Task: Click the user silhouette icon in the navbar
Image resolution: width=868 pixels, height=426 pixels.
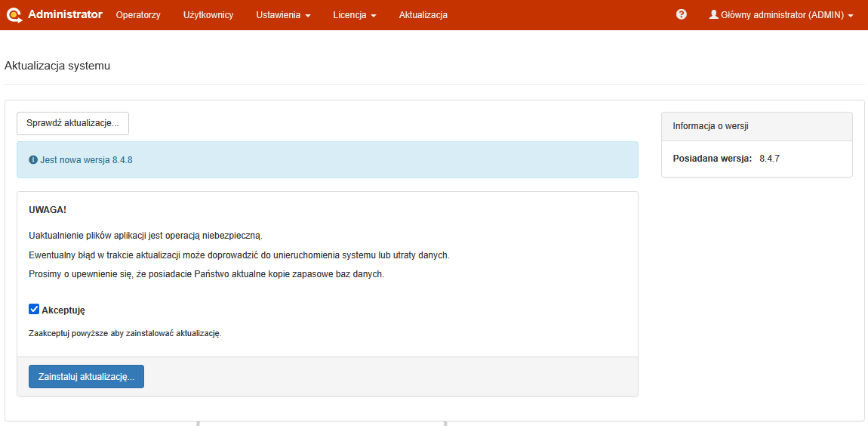Action: click(713, 14)
